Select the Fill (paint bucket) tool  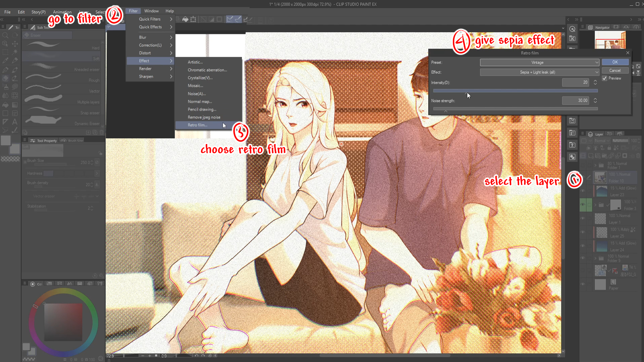coord(5,105)
